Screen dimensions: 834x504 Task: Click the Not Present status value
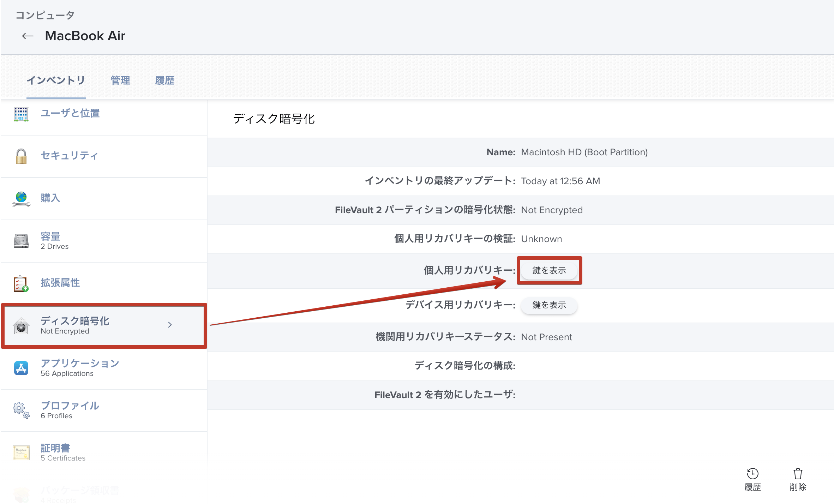(546, 337)
